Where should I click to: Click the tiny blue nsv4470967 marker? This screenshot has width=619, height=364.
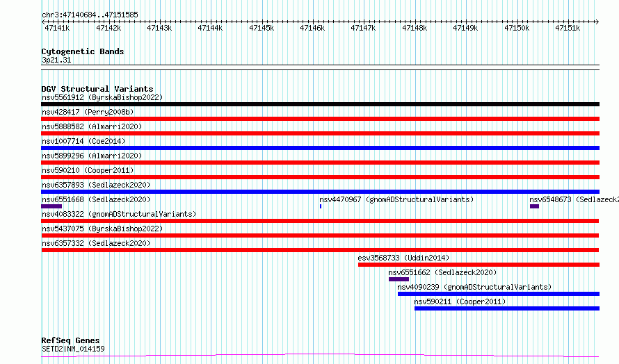pos(321,206)
